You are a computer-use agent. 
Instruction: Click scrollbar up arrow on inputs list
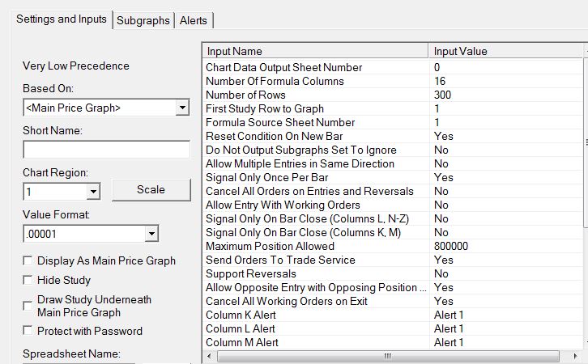coord(585,51)
